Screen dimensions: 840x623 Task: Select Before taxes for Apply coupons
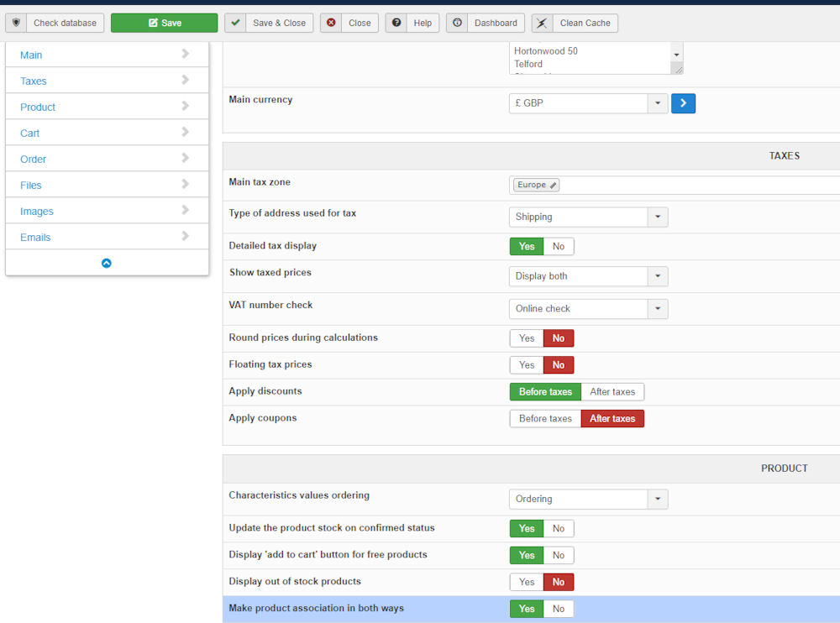(x=545, y=418)
